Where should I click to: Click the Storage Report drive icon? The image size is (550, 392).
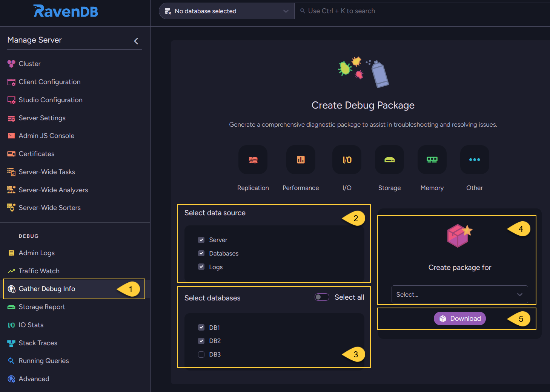point(11,307)
